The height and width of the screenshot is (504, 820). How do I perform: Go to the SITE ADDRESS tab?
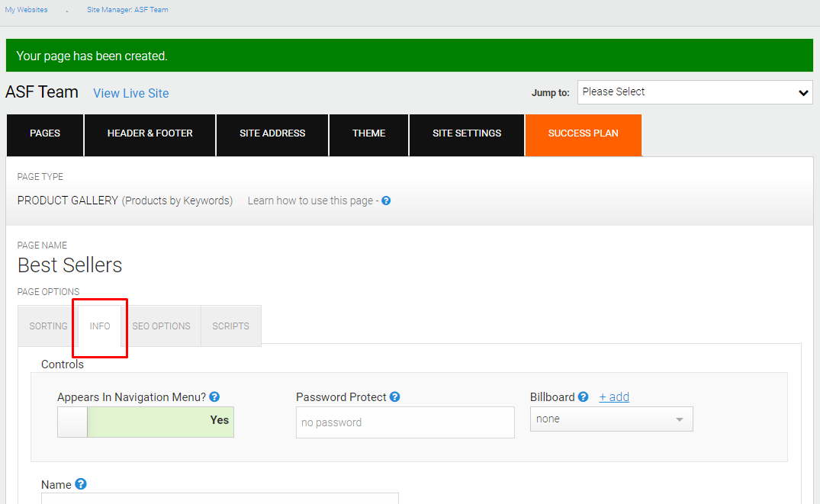(x=272, y=135)
